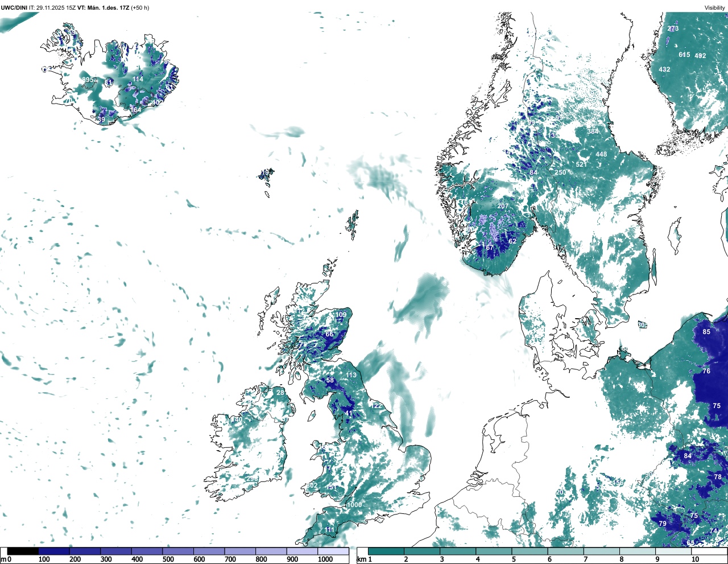Select the '58' value over southern Scotland
Viewport: 728px width, 564px height.
coord(330,380)
